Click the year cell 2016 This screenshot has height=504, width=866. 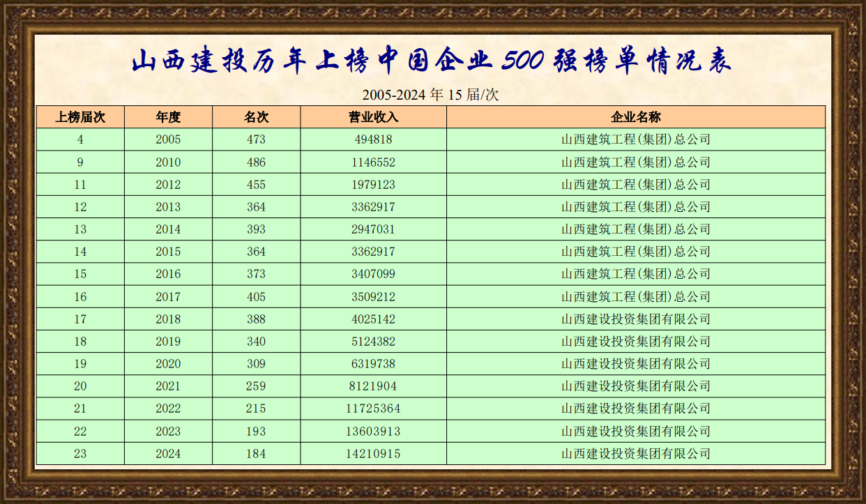pyautogui.click(x=168, y=274)
